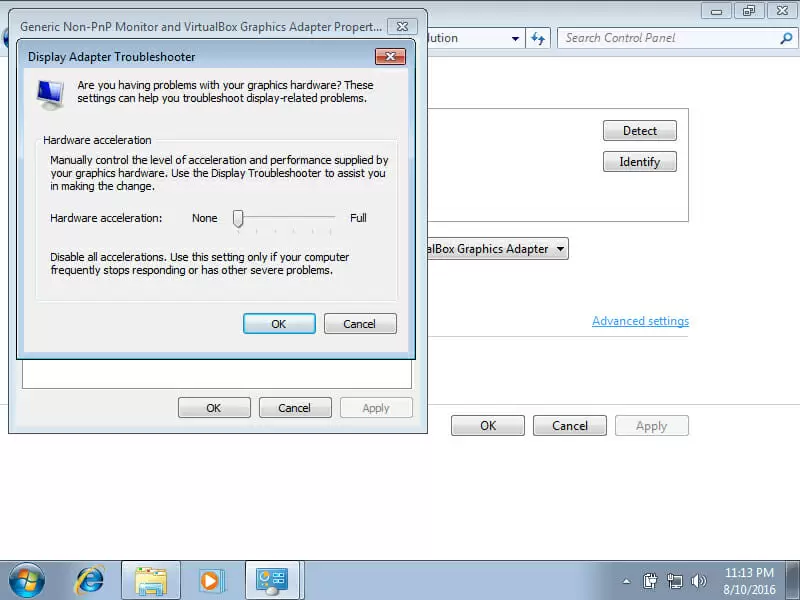Set acceleration slider to Full end of track
Image resolution: width=800 pixels, height=600 pixels.
point(331,218)
